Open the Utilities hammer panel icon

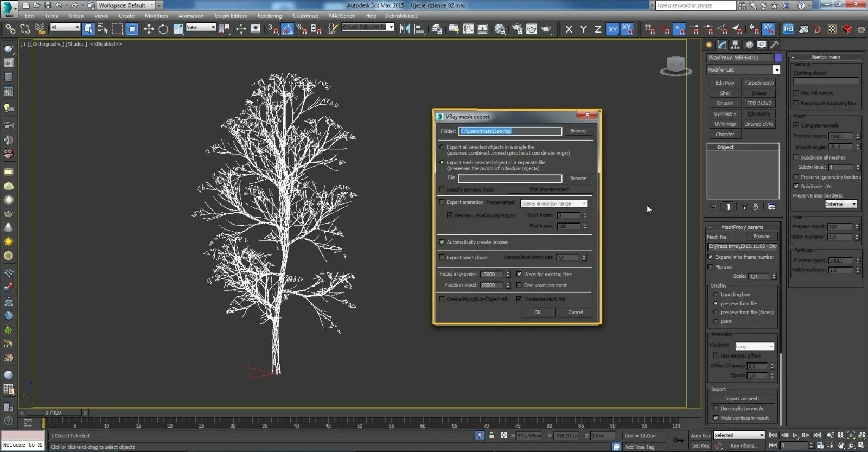(x=775, y=45)
